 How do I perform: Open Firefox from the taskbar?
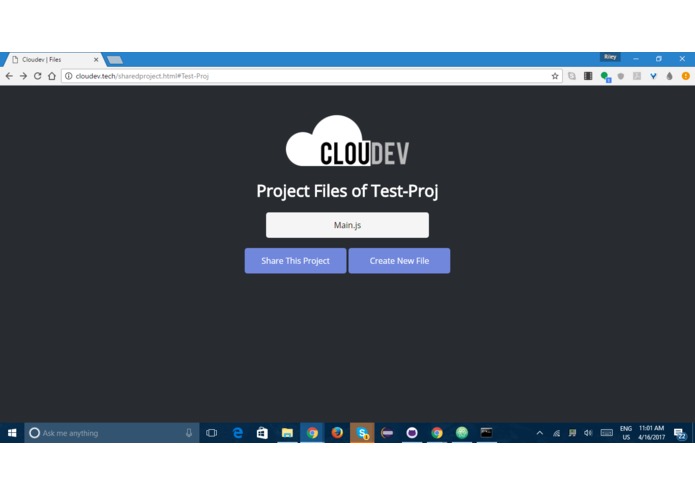point(337,433)
